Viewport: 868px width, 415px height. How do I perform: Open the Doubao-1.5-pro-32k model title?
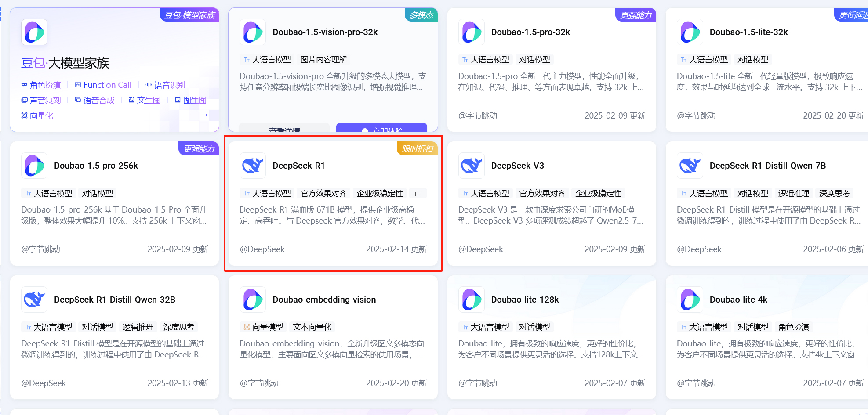(x=530, y=32)
